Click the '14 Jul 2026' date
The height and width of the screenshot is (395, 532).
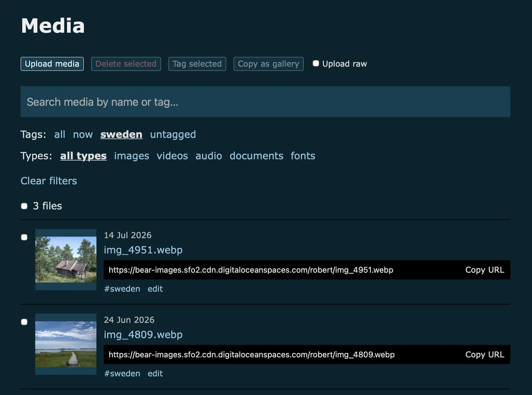click(x=128, y=235)
